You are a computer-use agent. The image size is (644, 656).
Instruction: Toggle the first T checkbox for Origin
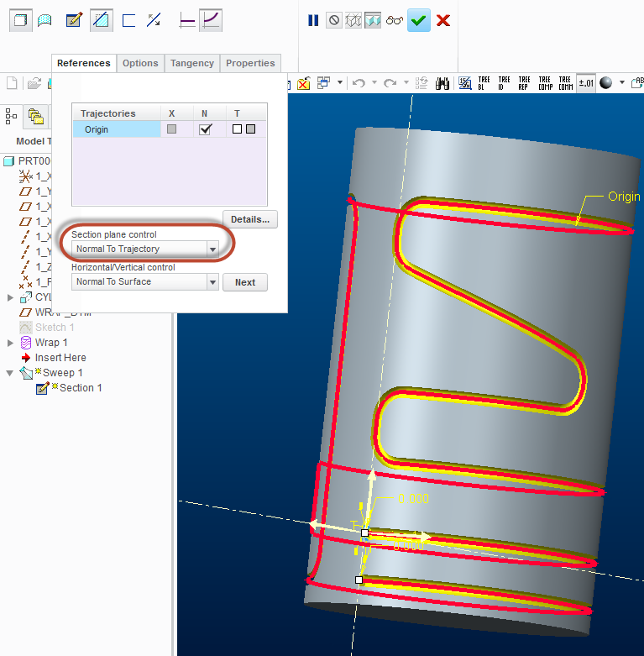(x=237, y=129)
